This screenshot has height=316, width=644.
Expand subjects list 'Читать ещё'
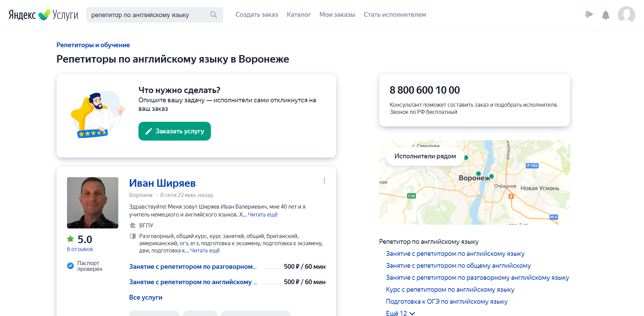coord(205,250)
